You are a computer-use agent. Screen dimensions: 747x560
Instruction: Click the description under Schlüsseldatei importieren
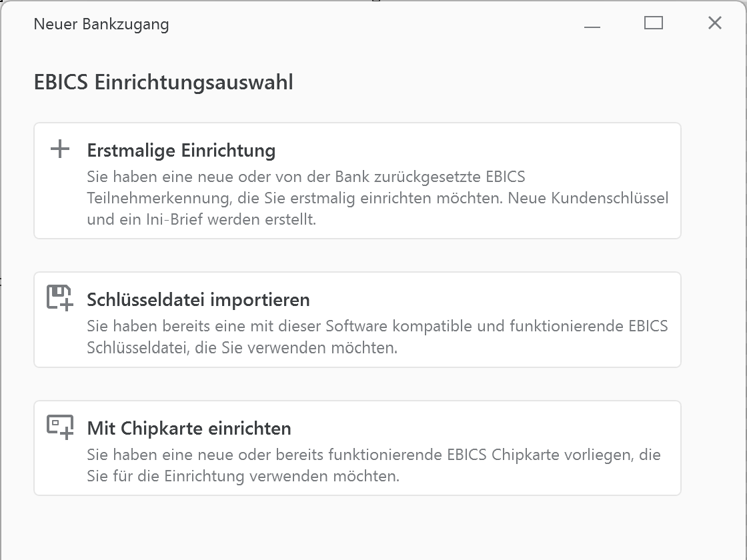coord(373,336)
